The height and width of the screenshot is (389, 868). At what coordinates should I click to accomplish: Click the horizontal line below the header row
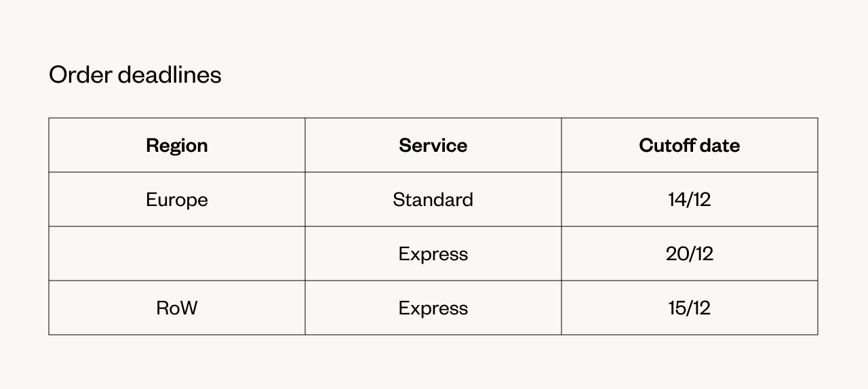(433, 172)
